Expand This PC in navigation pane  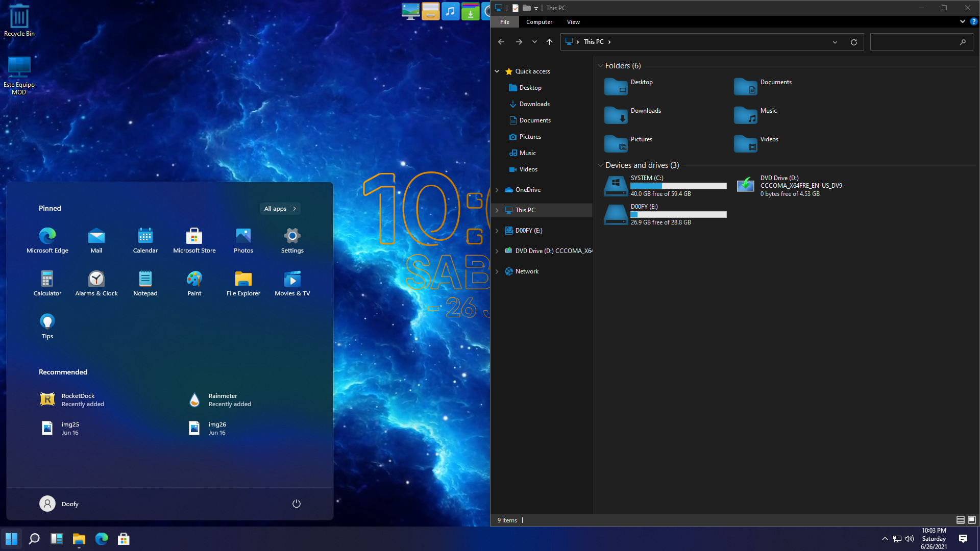tap(497, 210)
